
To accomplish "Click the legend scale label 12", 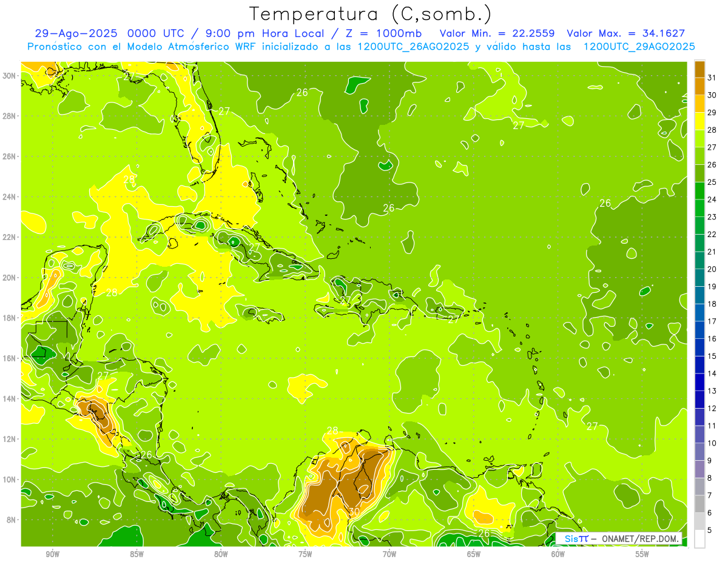I will [712, 408].
